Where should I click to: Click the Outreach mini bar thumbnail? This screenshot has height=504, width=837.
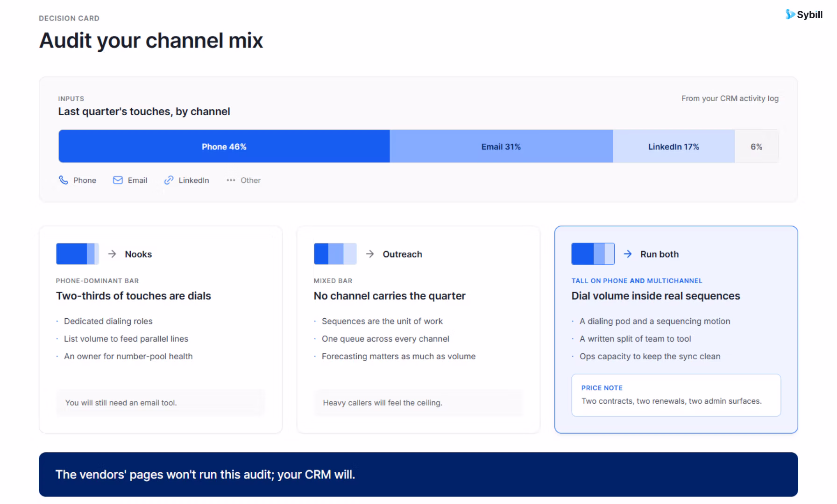pyautogui.click(x=335, y=254)
